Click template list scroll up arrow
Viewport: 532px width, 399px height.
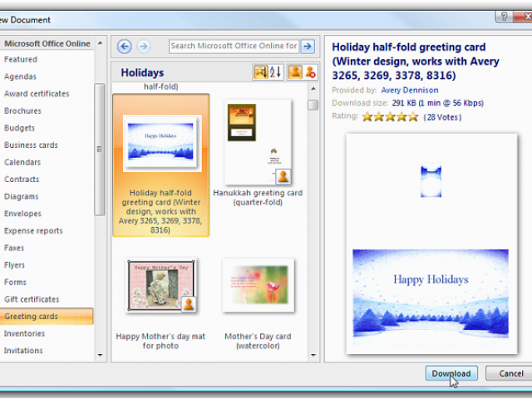(313, 89)
